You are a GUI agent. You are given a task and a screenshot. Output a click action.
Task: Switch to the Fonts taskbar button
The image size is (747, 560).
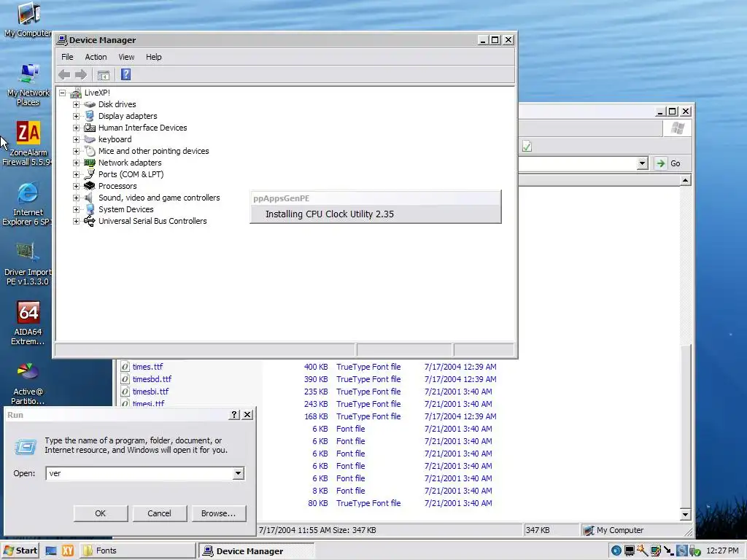tap(137, 551)
